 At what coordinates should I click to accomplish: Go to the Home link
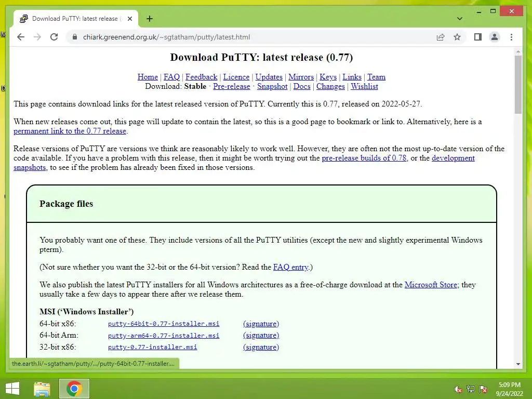pyautogui.click(x=148, y=77)
